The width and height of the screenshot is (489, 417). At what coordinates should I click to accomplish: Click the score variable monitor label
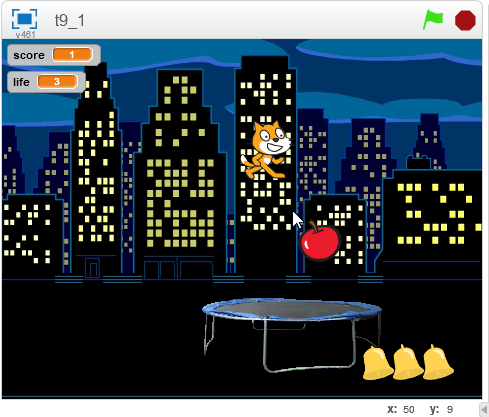(x=29, y=55)
